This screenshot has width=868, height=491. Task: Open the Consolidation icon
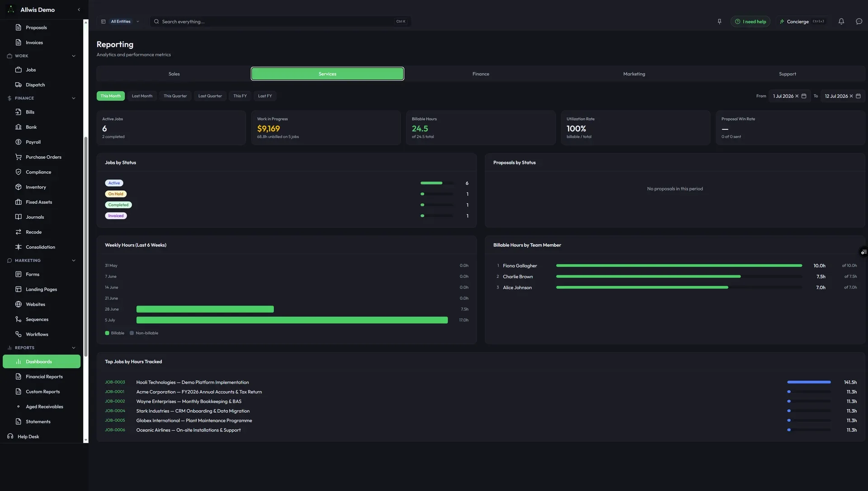[19, 247]
